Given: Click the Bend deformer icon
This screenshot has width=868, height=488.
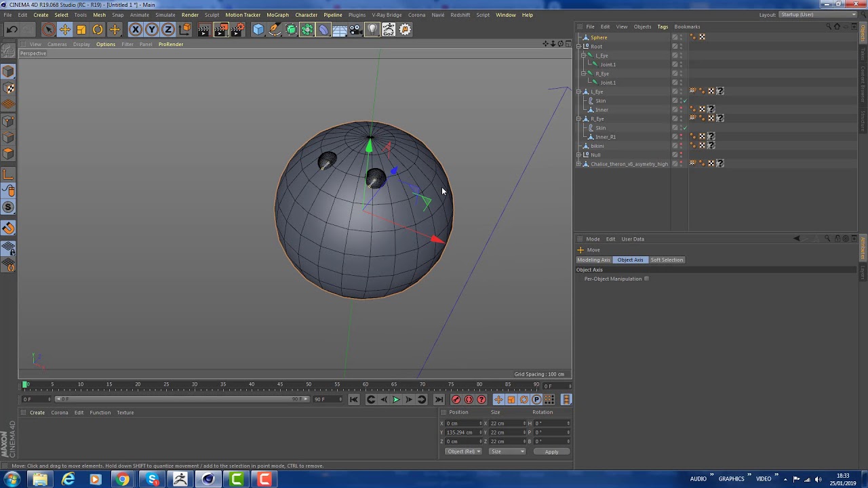Looking at the screenshot, I should coord(323,29).
